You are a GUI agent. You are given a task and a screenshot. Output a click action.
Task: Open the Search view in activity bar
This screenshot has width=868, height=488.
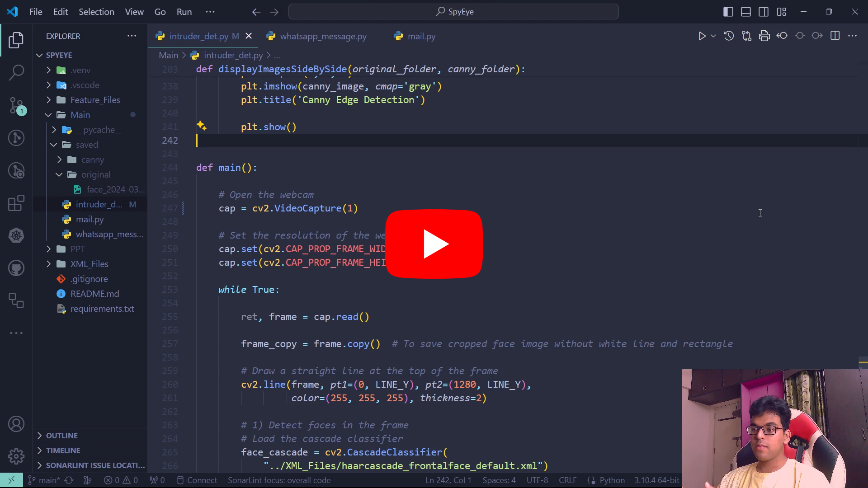(16, 72)
